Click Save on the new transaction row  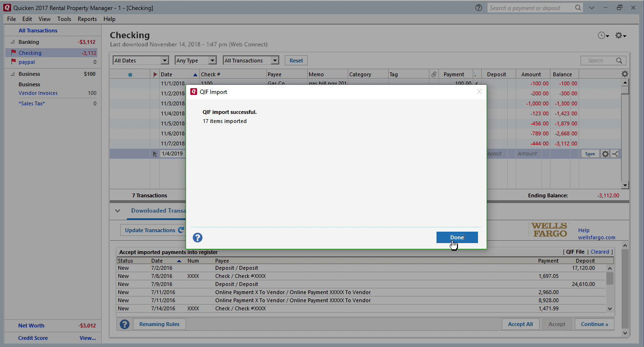590,154
